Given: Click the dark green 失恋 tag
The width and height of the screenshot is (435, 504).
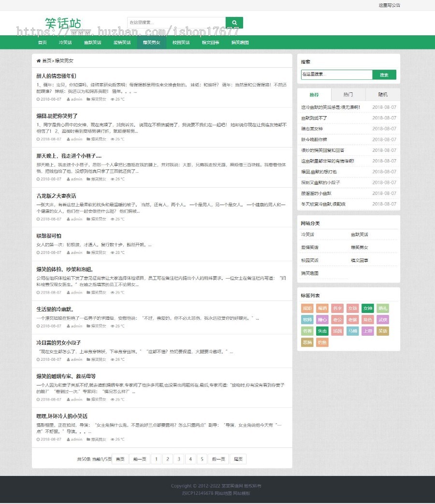Looking at the screenshot, I should tap(322, 331).
